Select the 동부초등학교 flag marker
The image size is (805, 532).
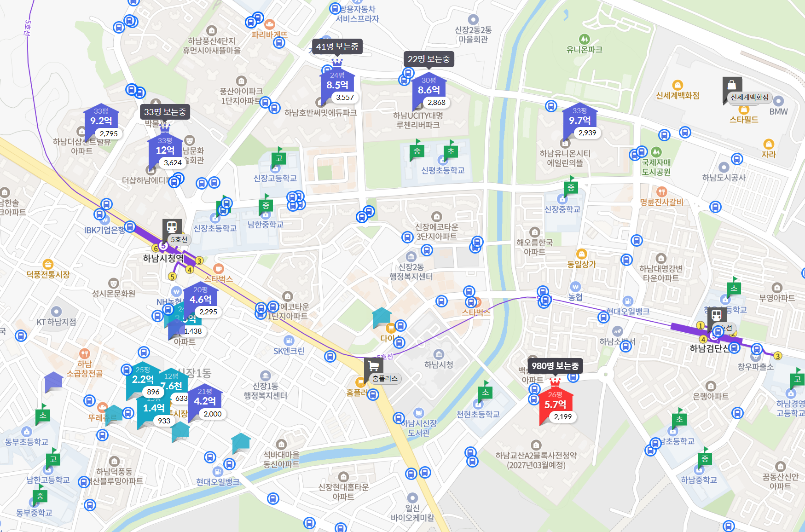43,414
